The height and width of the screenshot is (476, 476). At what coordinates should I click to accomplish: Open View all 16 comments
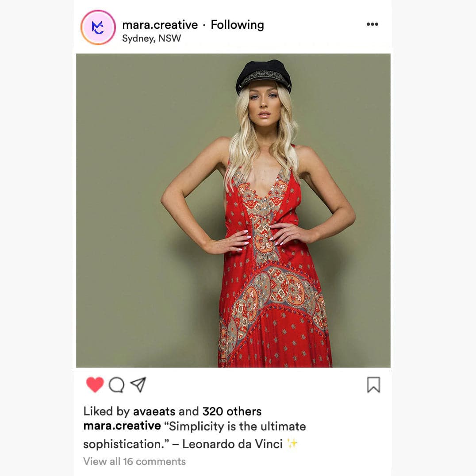point(134,461)
